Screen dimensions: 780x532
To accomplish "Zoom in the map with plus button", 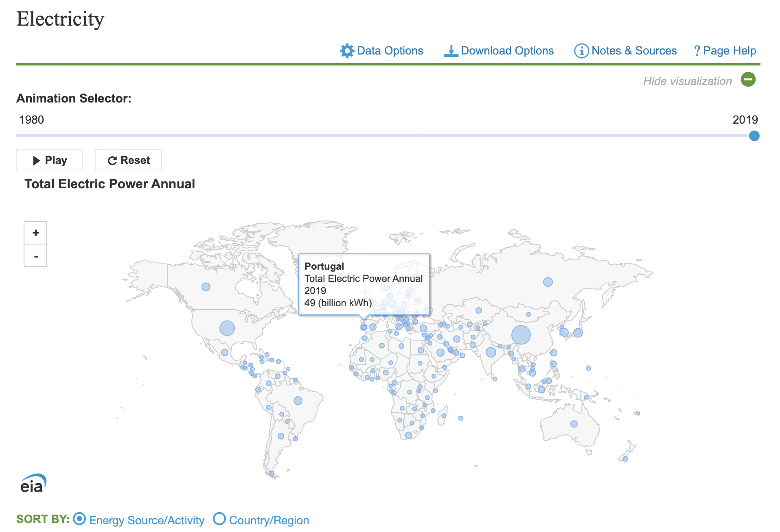I will (x=35, y=233).
